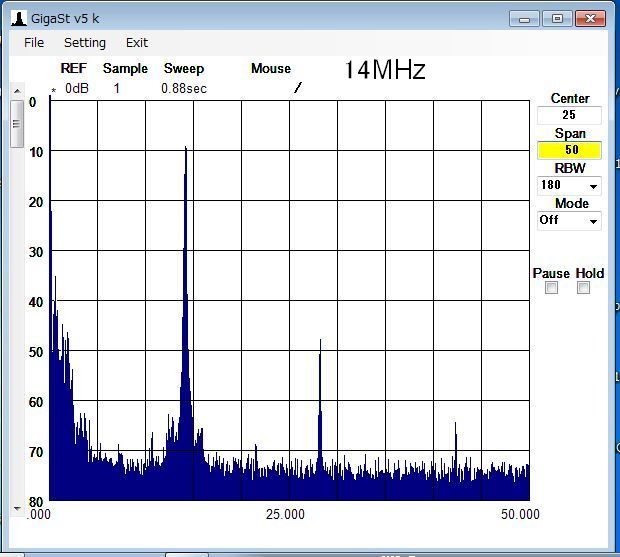Open the Mode dropdown showing Off
620x557 pixels.
569,220
